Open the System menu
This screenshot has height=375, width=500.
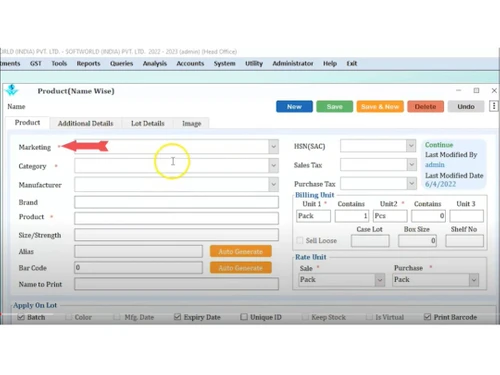pos(224,63)
